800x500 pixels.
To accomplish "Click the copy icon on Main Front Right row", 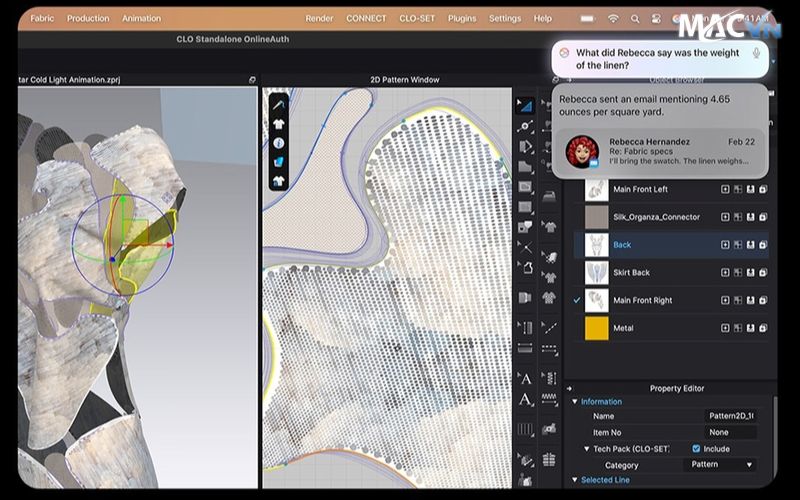I will pos(763,300).
